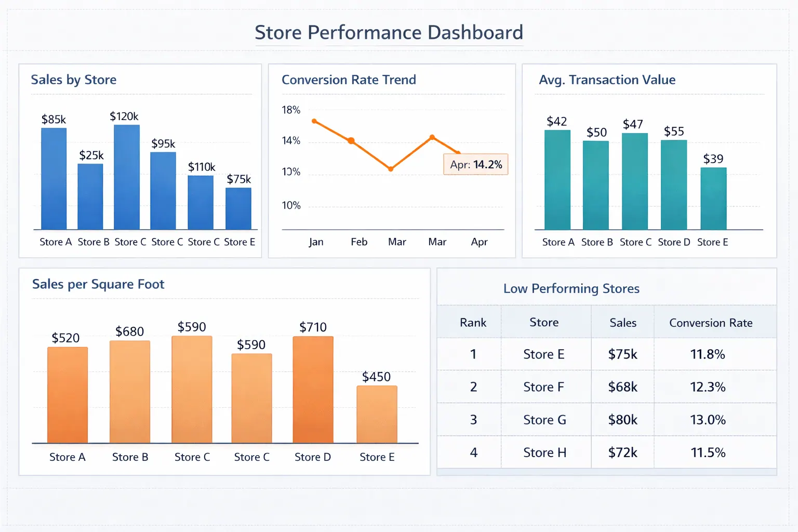This screenshot has width=798, height=532.
Task: Select the $55 Store D transaction bar
Action: tap(673, 184)
